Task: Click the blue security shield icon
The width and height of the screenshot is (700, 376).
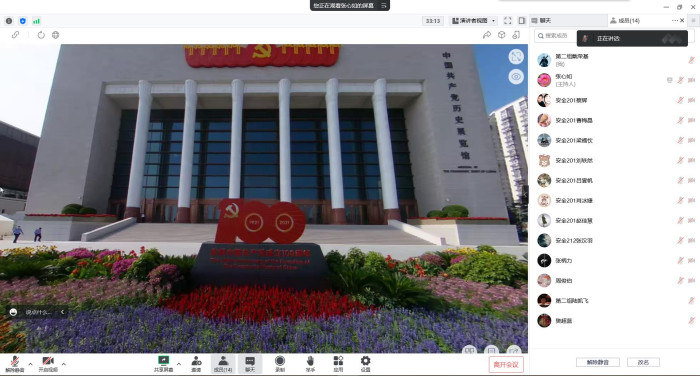Action: tap(23, 21)
